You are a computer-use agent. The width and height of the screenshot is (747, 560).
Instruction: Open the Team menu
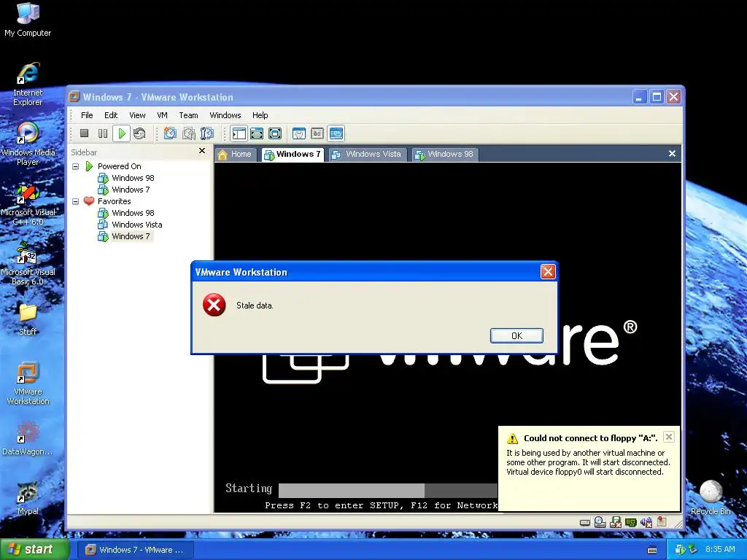click(188, 115)
